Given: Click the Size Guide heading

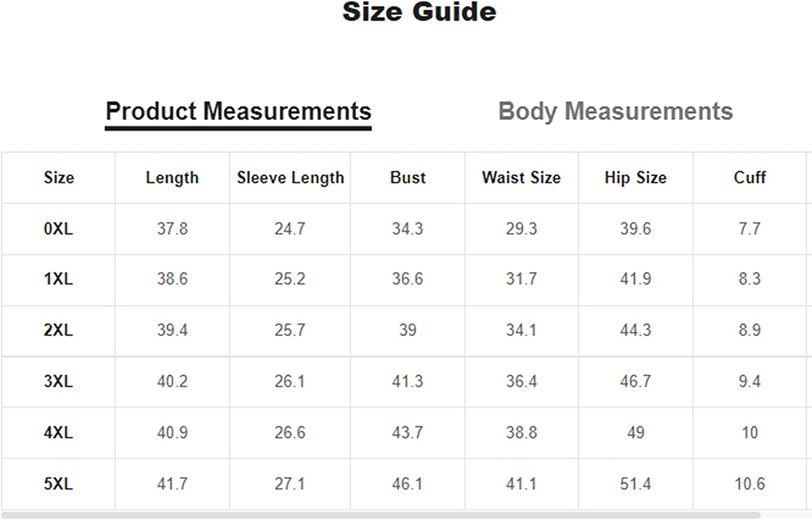Looking at the screenshot, I should 419,12.
